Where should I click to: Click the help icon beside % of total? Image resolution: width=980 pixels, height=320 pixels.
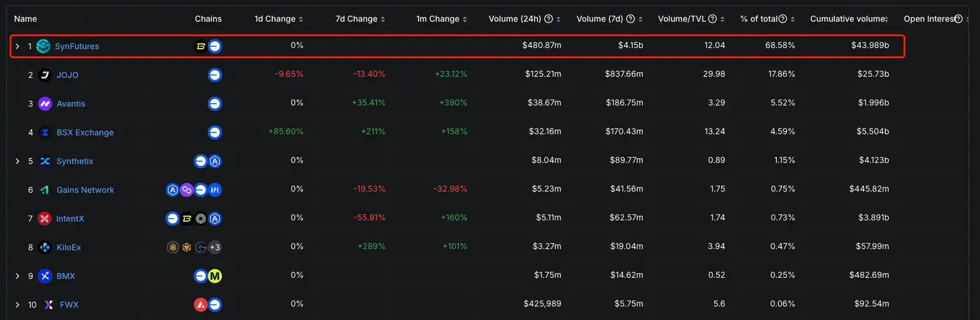[783, 19]
